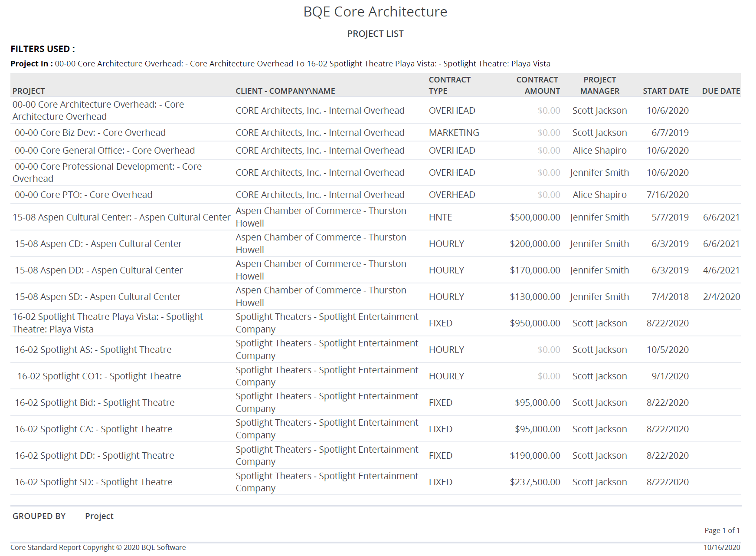Click the '$200,000.00' contract amount
The height and width of the screenshot is (556, 756).
pyautogui.click(x=535, y=244)
